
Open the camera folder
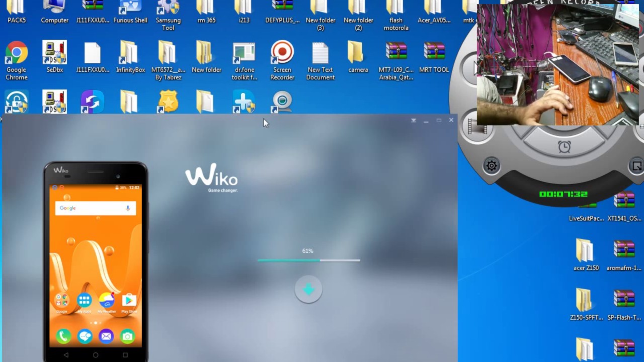[358, 57]
